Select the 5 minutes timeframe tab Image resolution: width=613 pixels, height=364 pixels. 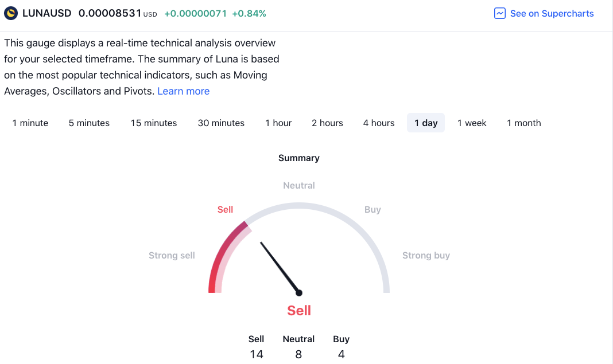[x=89, y=123]
